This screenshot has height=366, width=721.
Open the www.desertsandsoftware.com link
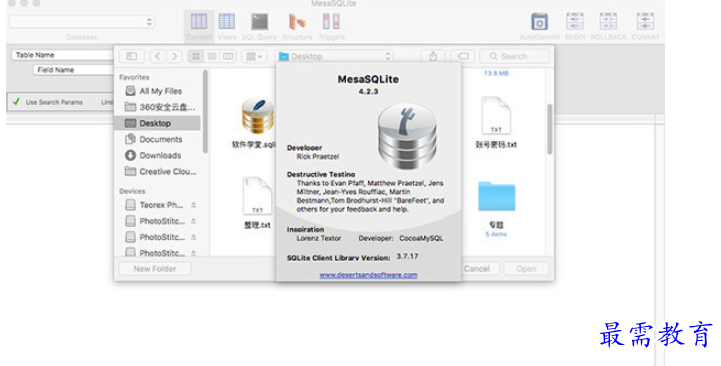tap(368, 275)
